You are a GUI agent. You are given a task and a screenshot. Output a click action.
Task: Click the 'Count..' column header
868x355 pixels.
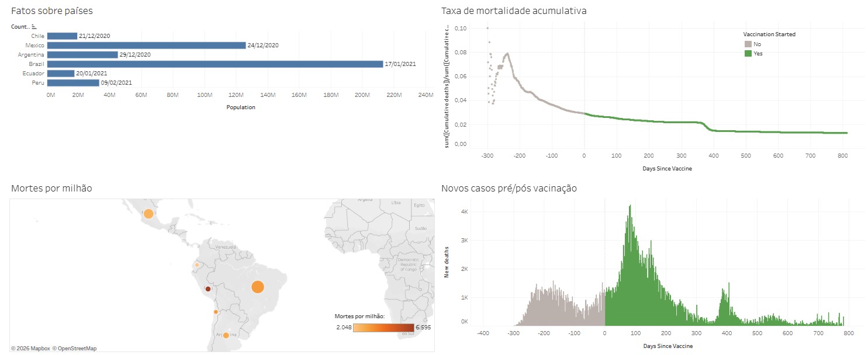click(x=20, y=27)
